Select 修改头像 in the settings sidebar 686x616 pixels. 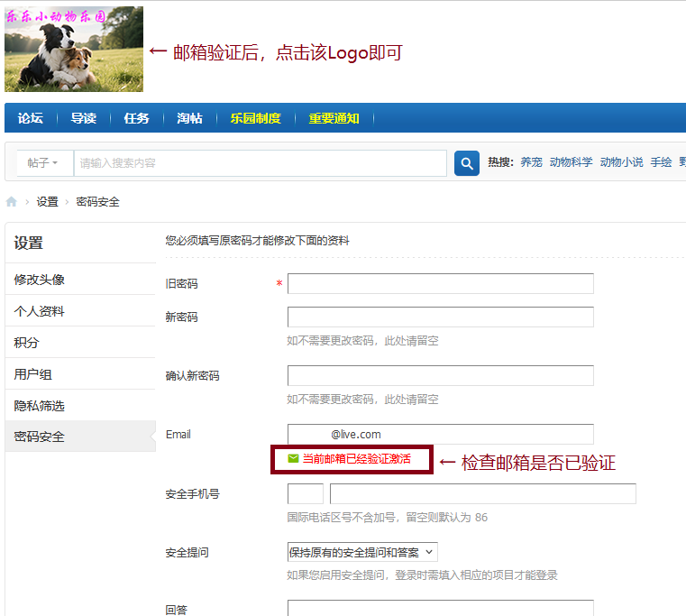point(40,280)
